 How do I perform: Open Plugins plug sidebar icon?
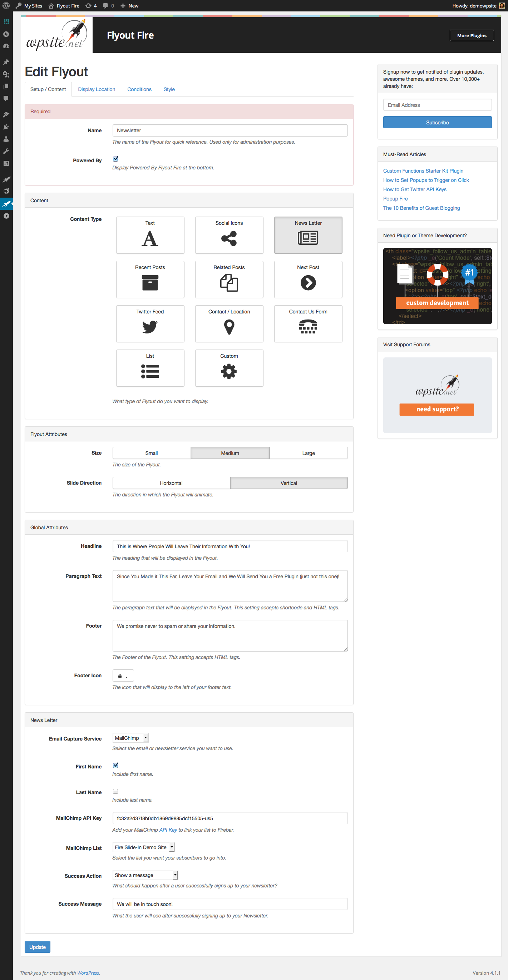(6, 127)
